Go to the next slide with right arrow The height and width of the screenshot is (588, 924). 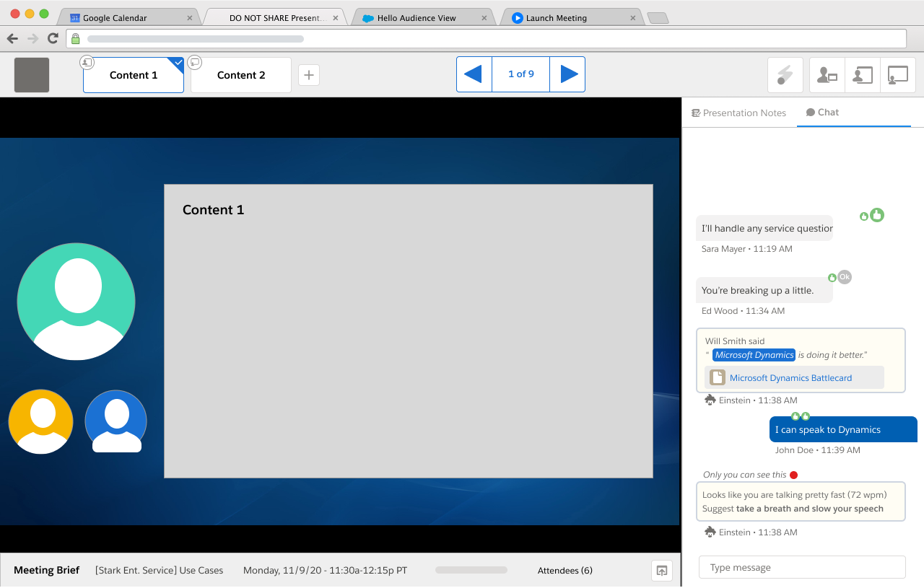click(x=568, y=74)
